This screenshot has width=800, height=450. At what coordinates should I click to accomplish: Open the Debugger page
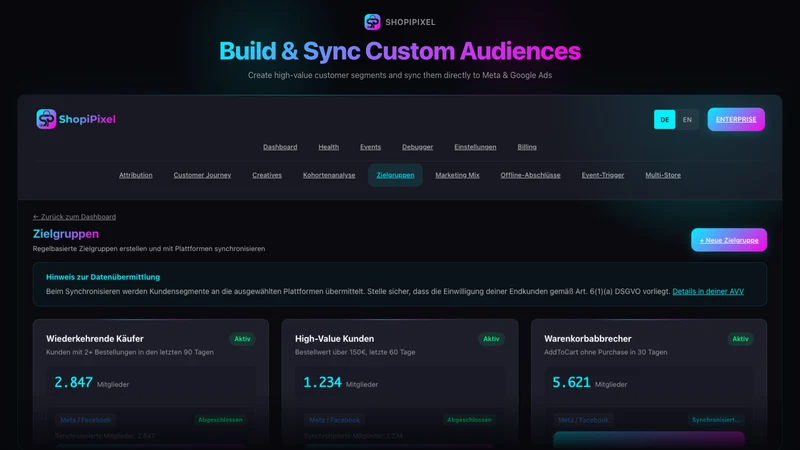coord(417,147)
